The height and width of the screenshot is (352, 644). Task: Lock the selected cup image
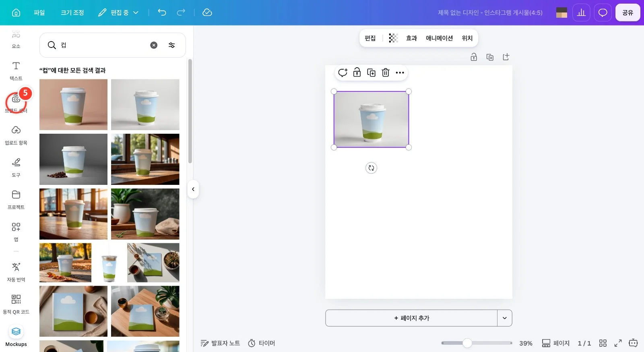tap(357, 72)
